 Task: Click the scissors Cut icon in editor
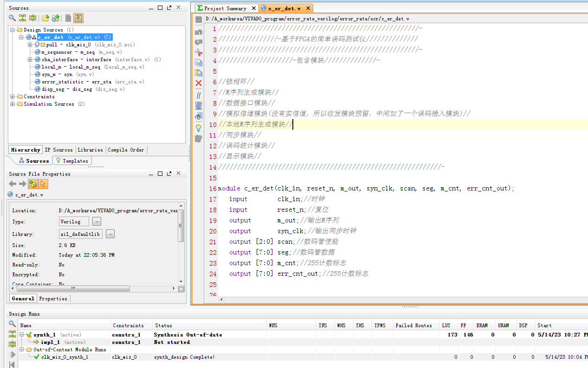click(199, 52)
